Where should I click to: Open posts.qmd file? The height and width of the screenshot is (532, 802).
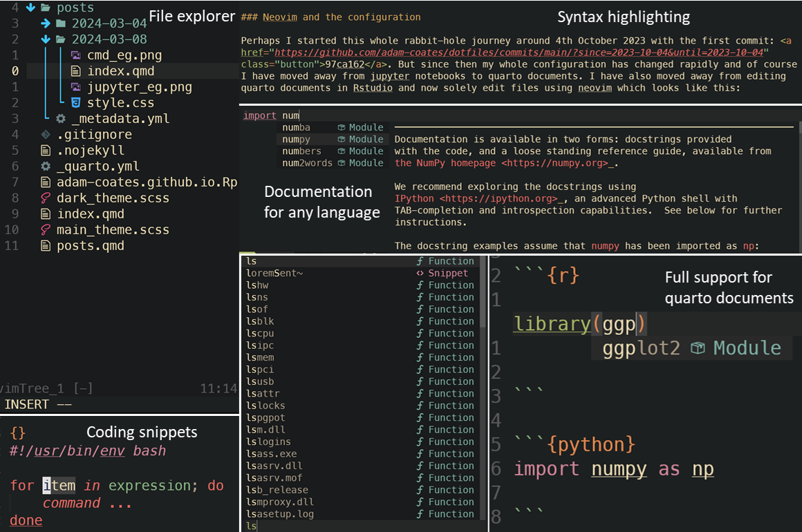coord(91,245)
